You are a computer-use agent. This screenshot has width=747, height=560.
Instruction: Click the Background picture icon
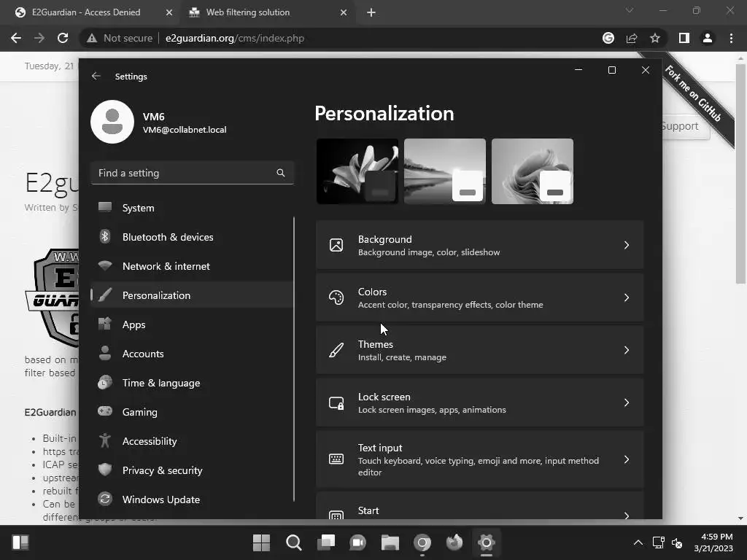click(336, 245)
